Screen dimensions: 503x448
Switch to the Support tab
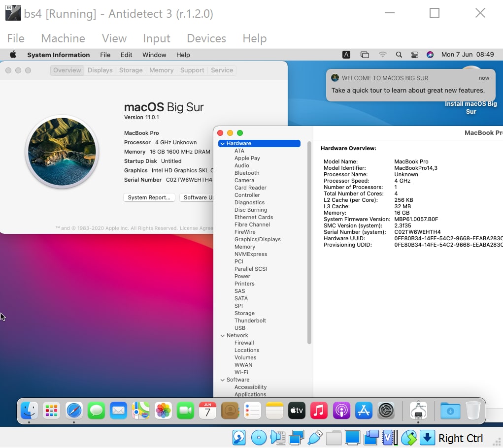(x=192, y=70)
